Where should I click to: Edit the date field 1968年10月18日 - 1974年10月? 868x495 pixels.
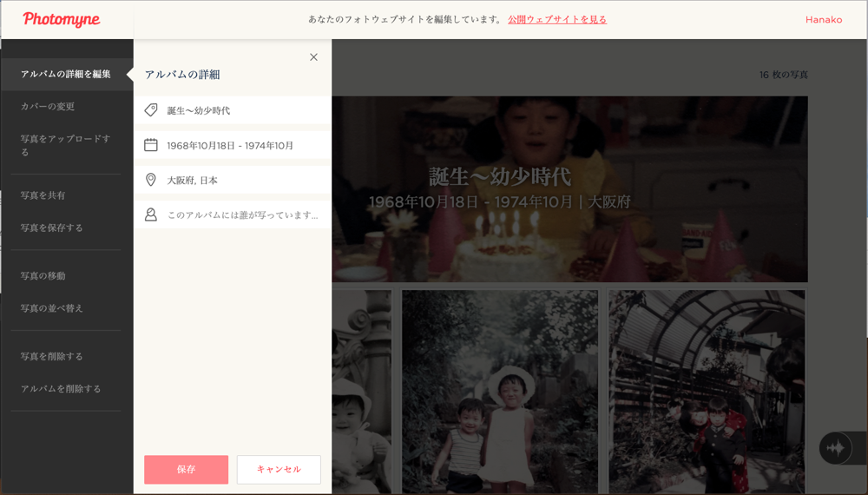point(233,145)
